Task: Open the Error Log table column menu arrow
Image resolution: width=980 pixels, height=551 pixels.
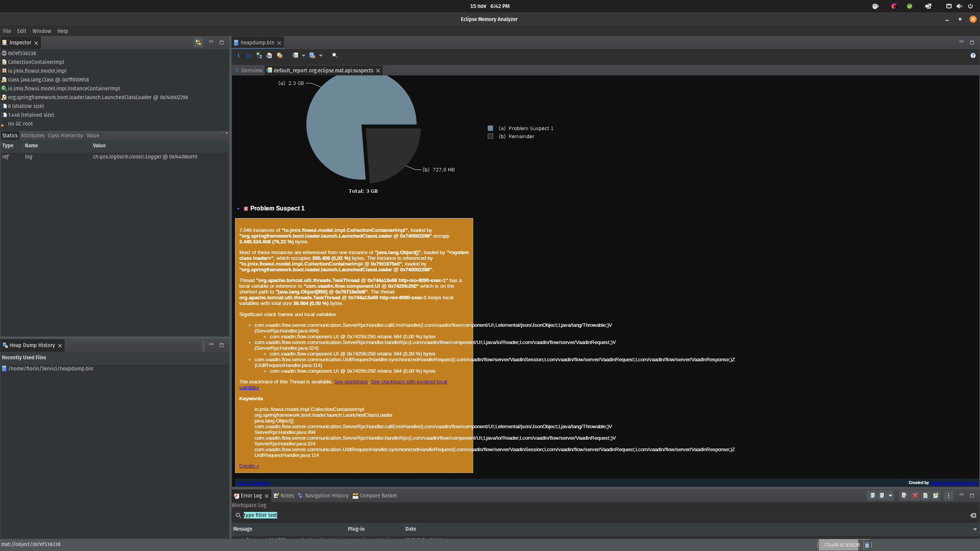Action: pyautogui.click(x=975, y=529)
